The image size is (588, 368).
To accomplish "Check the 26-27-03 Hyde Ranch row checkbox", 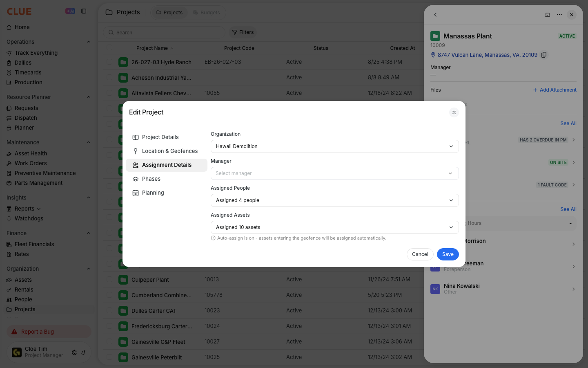I will click(109, 62).
